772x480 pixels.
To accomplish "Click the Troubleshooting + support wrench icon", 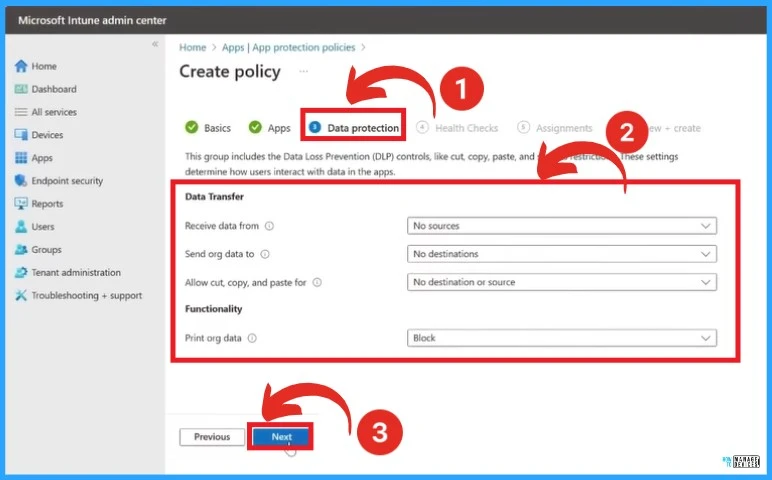I will click(x=21, y=295).
